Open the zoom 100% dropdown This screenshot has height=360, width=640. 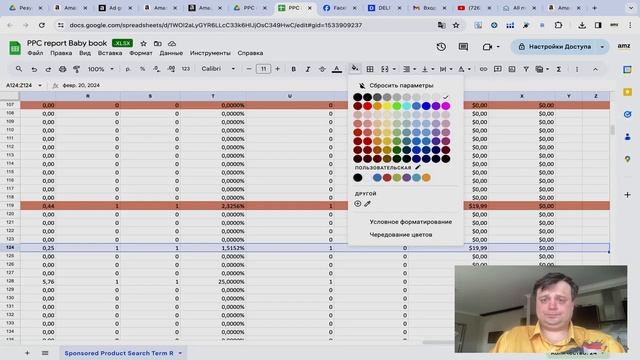(100, 69)
